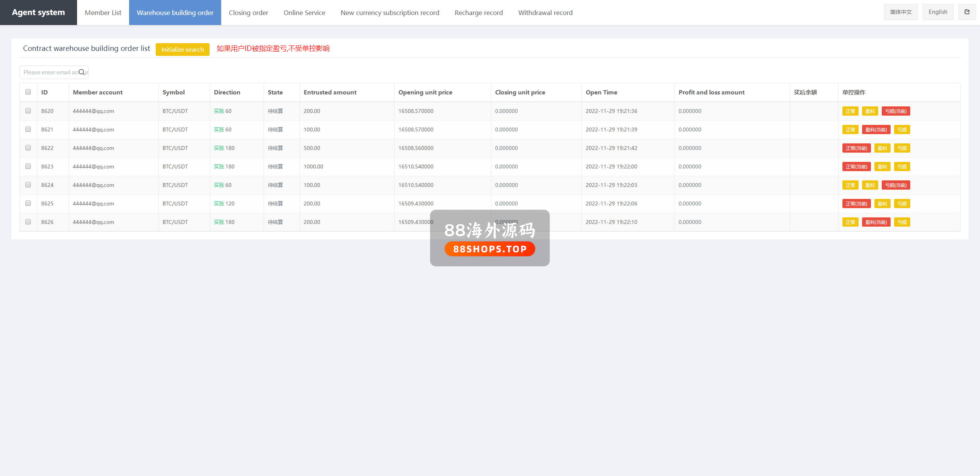980x476 pixels.
Task: Switch language to 简体中文
Action: coord(901,12)
